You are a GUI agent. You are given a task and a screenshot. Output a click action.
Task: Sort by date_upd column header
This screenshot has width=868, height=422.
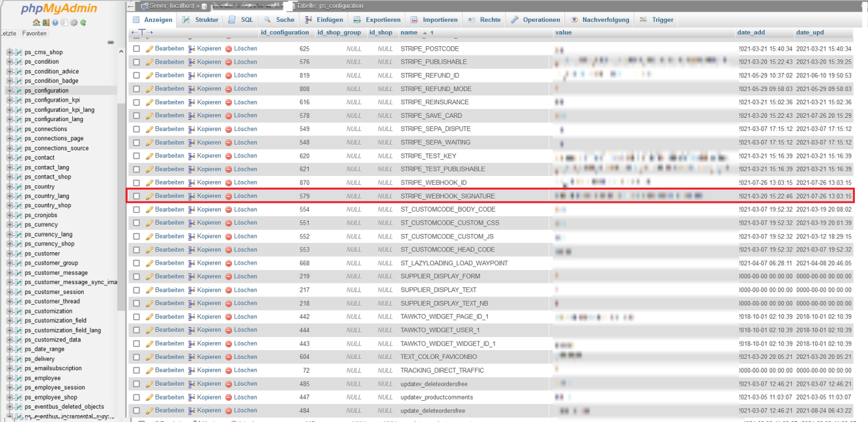(811, 32)
